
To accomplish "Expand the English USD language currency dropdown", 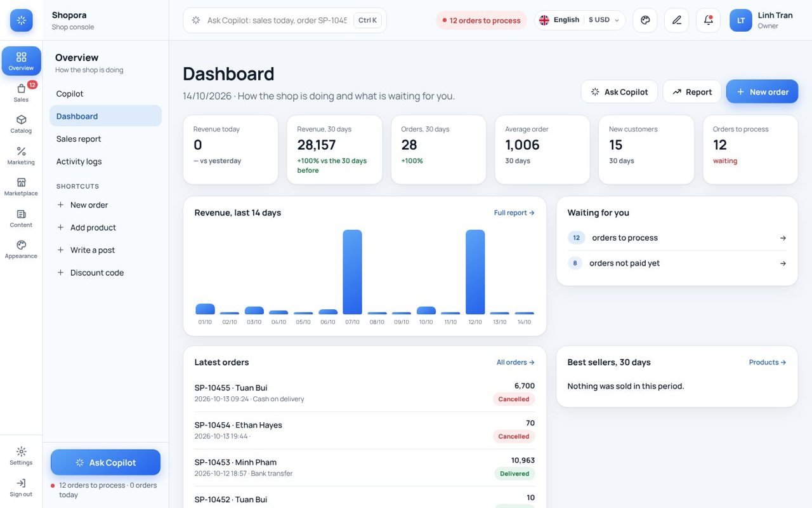I will (580, 20).
